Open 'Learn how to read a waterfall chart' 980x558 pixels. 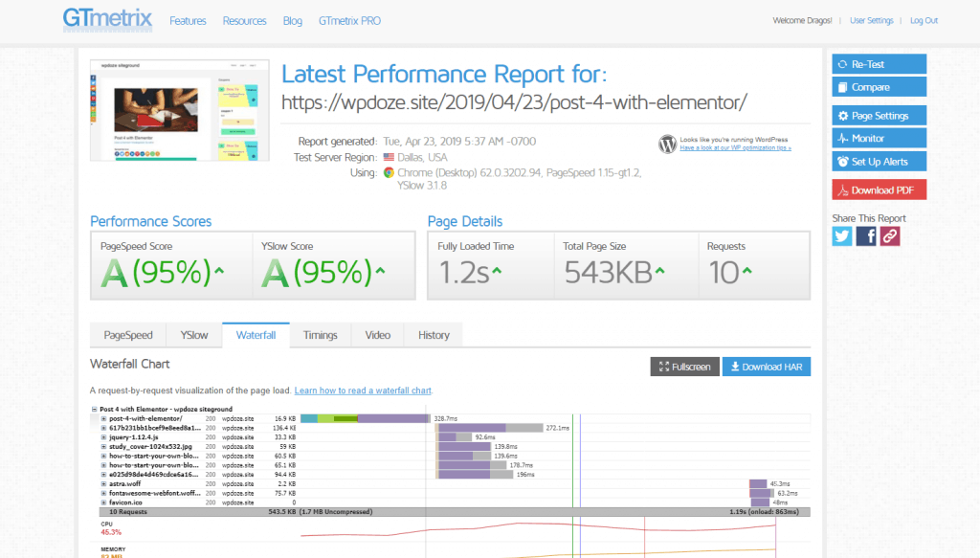click(363, 391)
